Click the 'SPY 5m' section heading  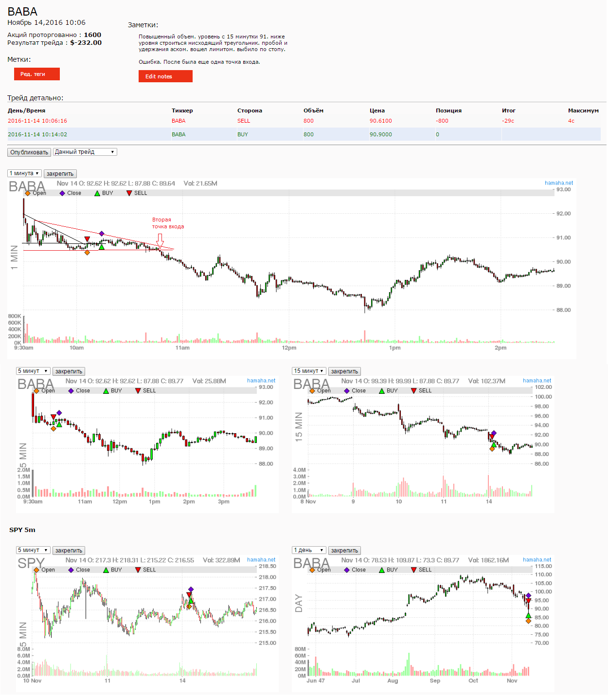point(22,530)
